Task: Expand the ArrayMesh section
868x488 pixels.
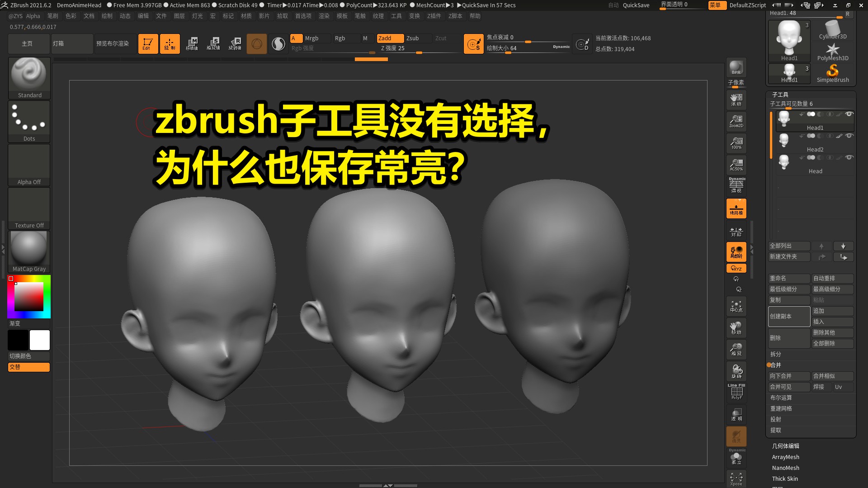Action: [x=785, y=457]
